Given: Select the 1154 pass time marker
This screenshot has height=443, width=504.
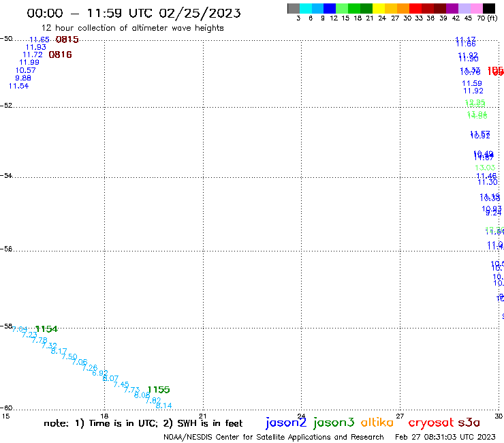Looking at the screenshot, I should [x=46, y=329].
